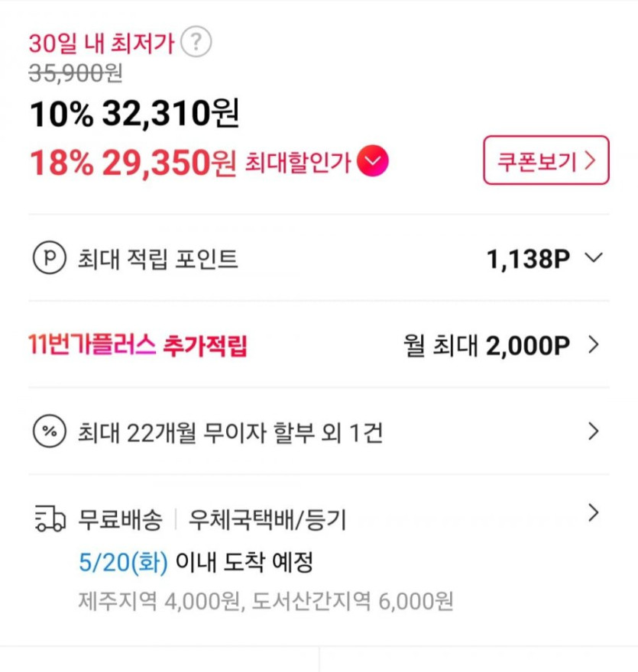The width and height of the screenshot is (638, 672).
Task: Expand the 1,138P points chevron
Action: tap(594, 259)
